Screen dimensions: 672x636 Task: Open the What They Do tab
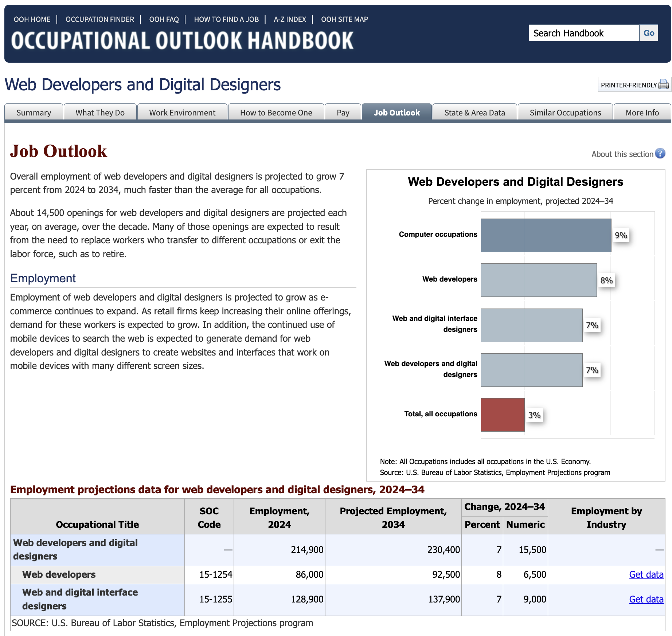[100, 113]
